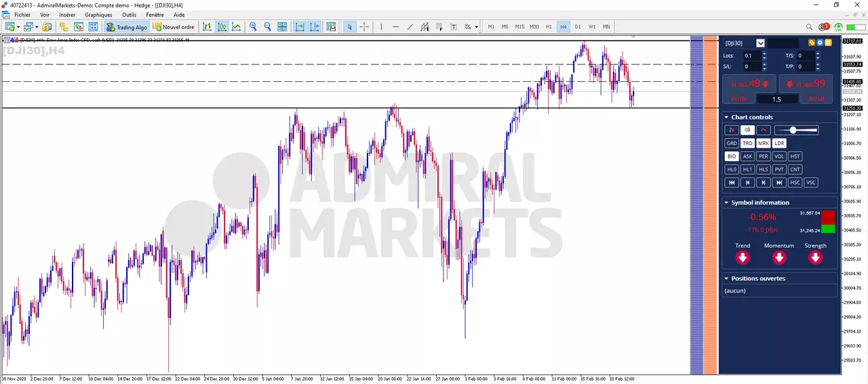Image resolution: width=868 pixels, height=384 pixels.
Task: Switch chart to candlesticks style
Action: [x=222, y=27]
